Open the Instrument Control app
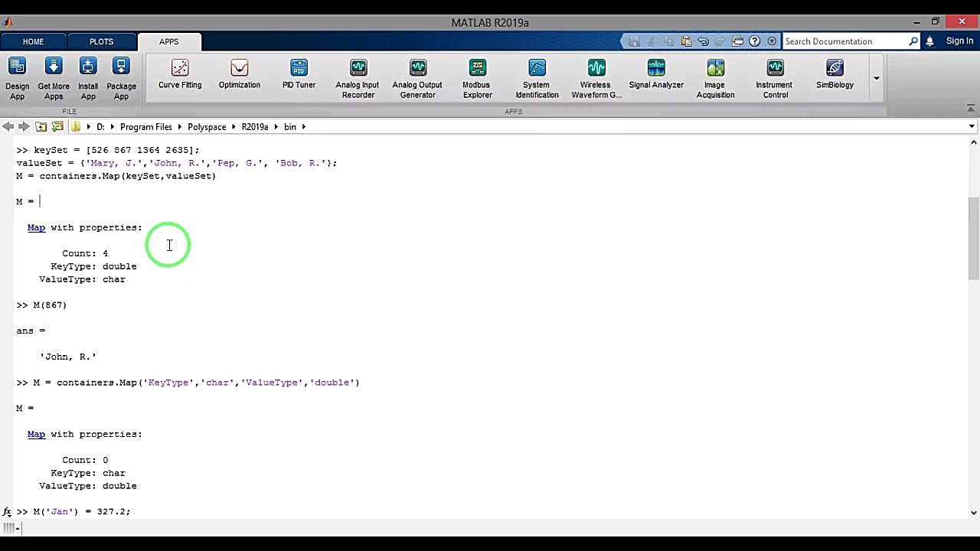Image resolution: width=980 pixels, height=551 pixels. click(x=775, y=79)
